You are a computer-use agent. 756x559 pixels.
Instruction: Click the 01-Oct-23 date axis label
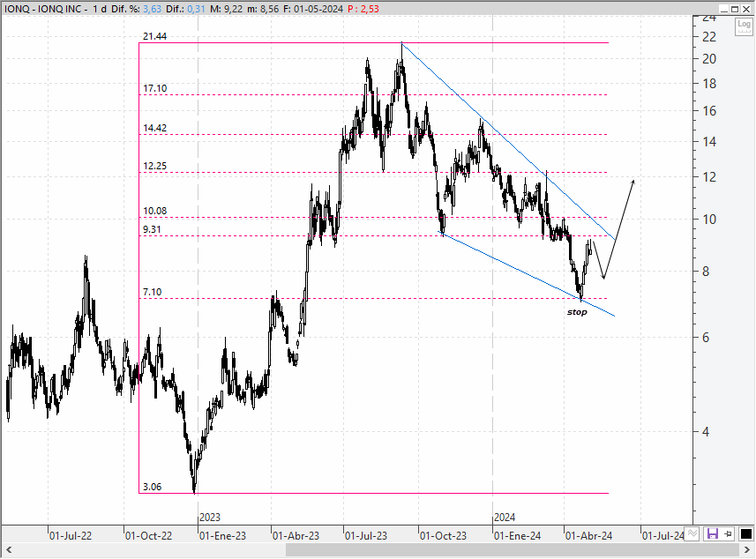pos(443,536)
